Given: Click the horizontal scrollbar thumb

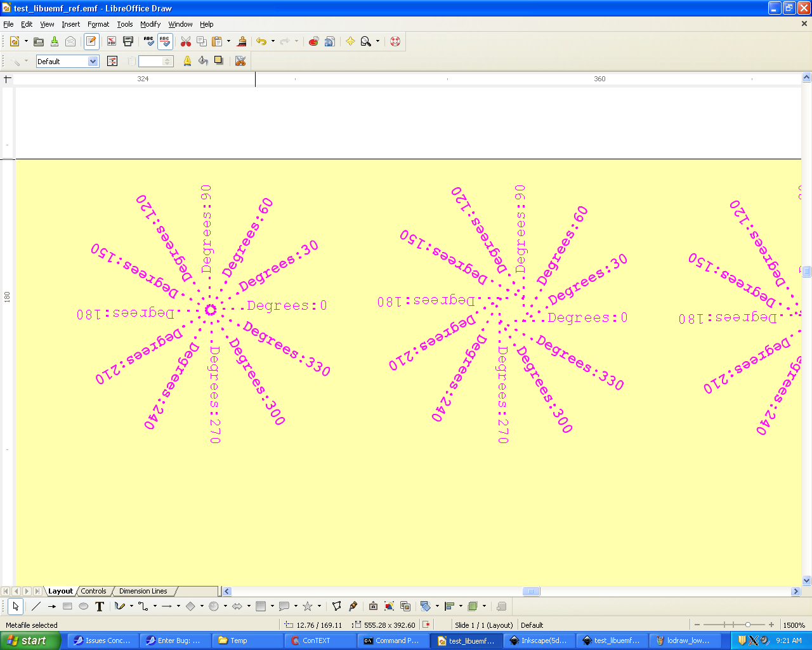Looking at the screenshot, I should (531, 591).
